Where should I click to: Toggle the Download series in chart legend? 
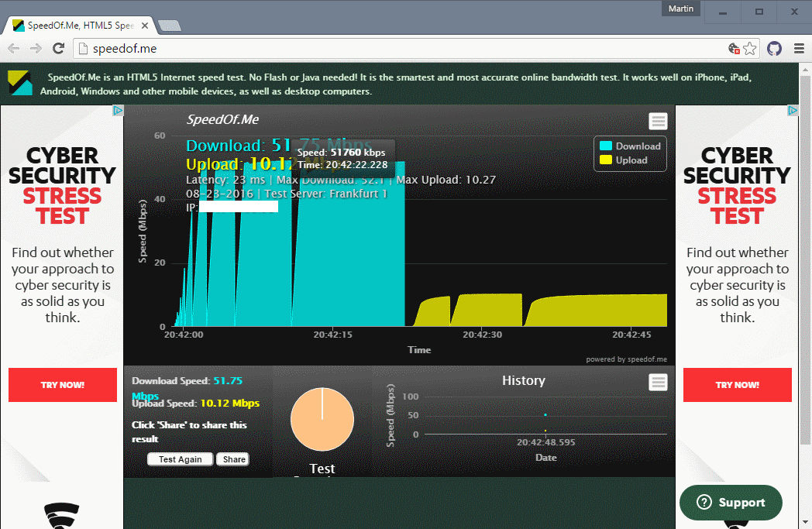click(630, 146)
